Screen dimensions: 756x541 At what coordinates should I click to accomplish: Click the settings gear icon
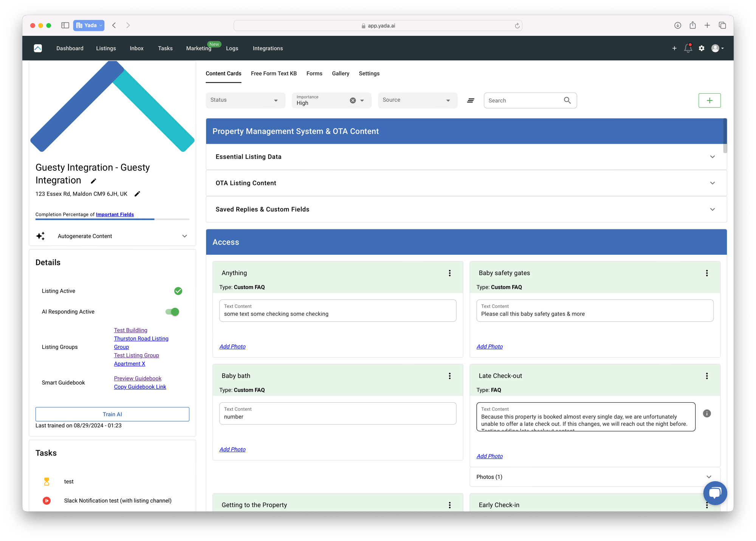click(x=702, y=49)
